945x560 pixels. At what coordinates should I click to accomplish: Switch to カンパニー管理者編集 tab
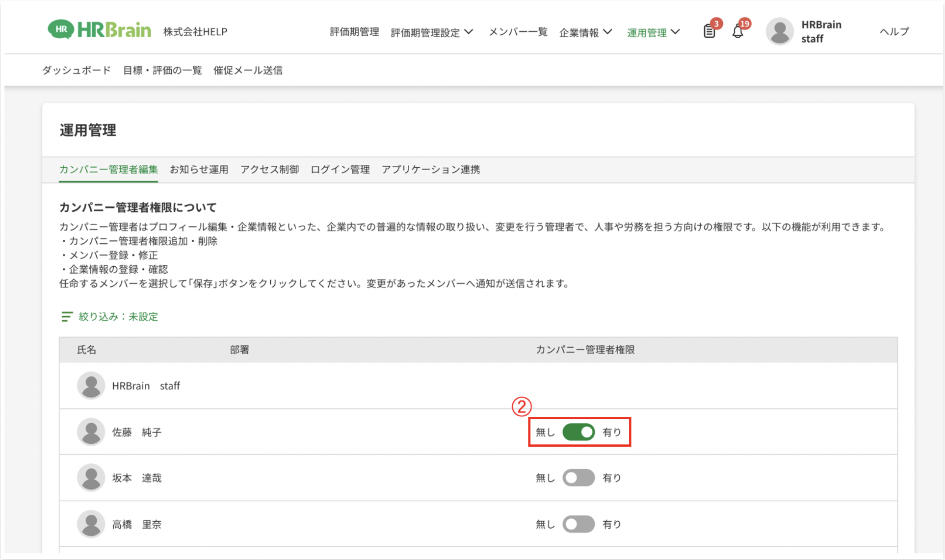click(108, 170)
